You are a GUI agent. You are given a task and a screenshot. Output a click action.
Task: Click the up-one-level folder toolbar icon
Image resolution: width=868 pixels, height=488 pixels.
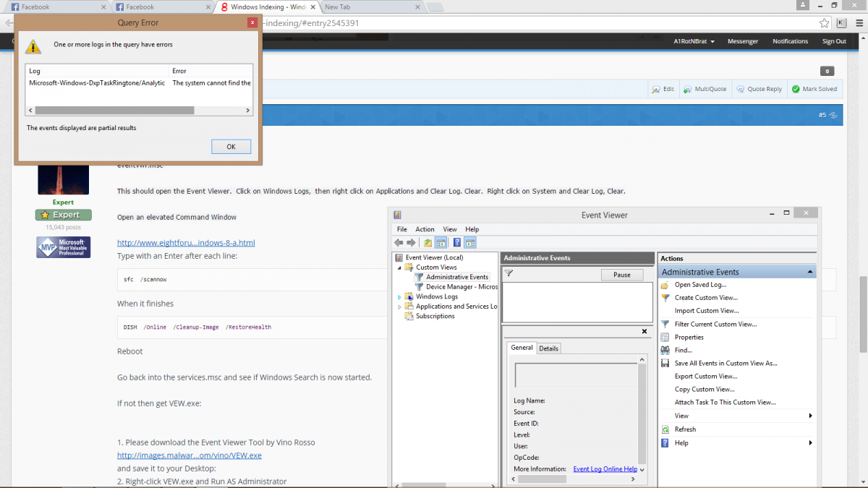pos(428,243)
